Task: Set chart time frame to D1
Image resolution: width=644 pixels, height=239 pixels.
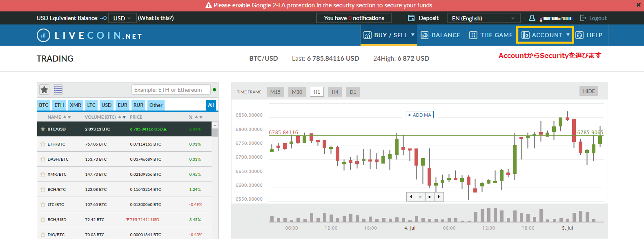Action: pyautogui.click(x=353, y=92)
